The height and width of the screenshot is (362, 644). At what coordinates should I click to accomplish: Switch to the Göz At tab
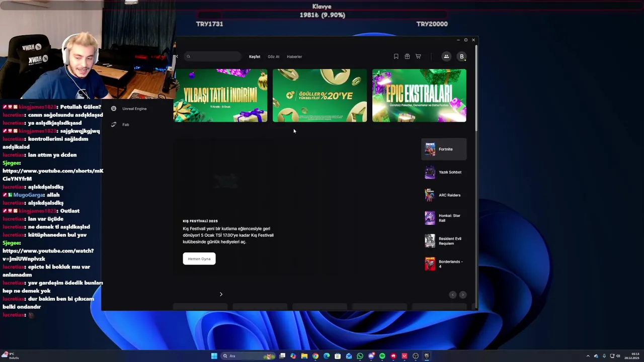(274, 57)
